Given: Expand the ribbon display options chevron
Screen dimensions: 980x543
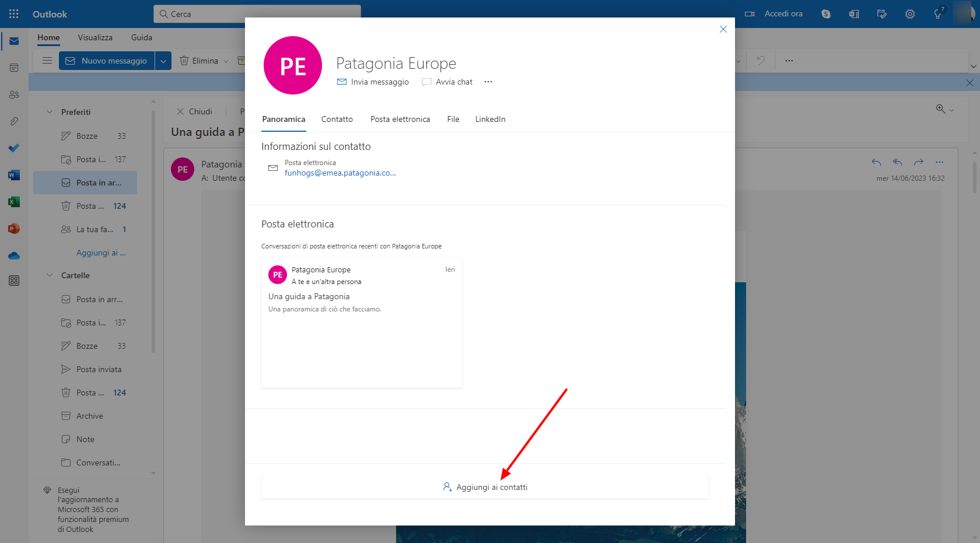Looking at the screenshot, I should (973, 66).
